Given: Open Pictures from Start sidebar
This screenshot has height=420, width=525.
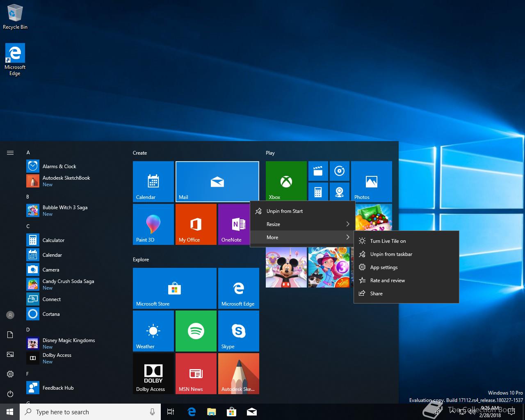Looking at the screenshot, I should [10, 354].
